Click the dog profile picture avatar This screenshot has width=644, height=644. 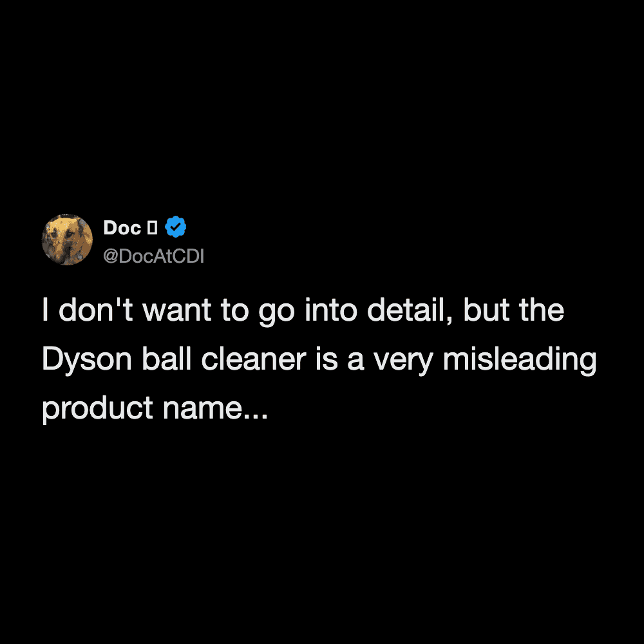pos(67,240)
